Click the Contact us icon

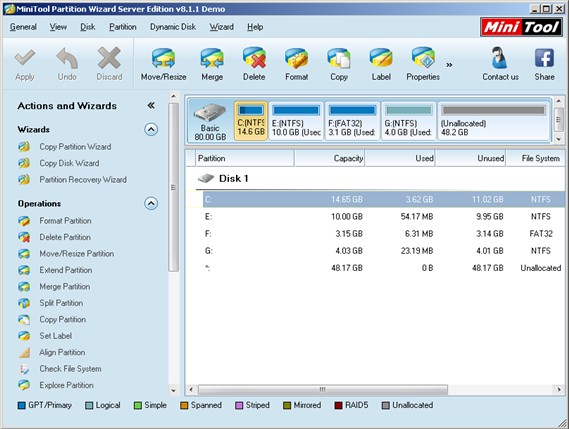point(500,58)
